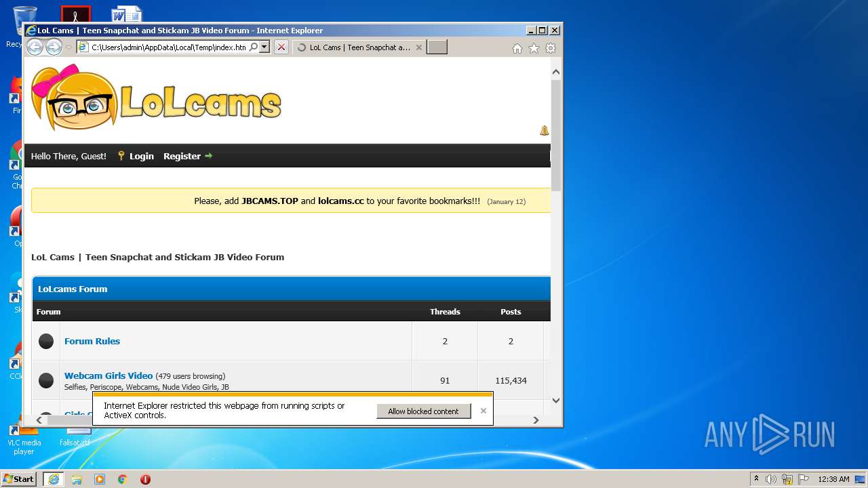Launch Windows Media Player from the taskbar
868x488 pixels.
[x=100, y=479]
